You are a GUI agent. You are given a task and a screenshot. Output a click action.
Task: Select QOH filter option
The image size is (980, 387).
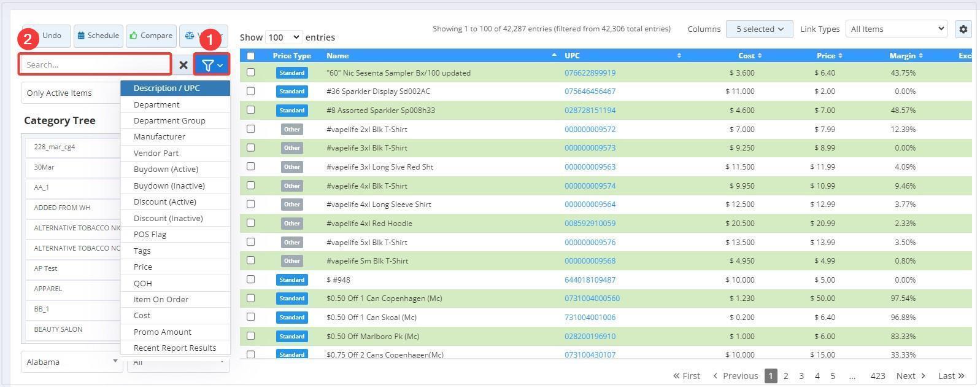(175, 283)
